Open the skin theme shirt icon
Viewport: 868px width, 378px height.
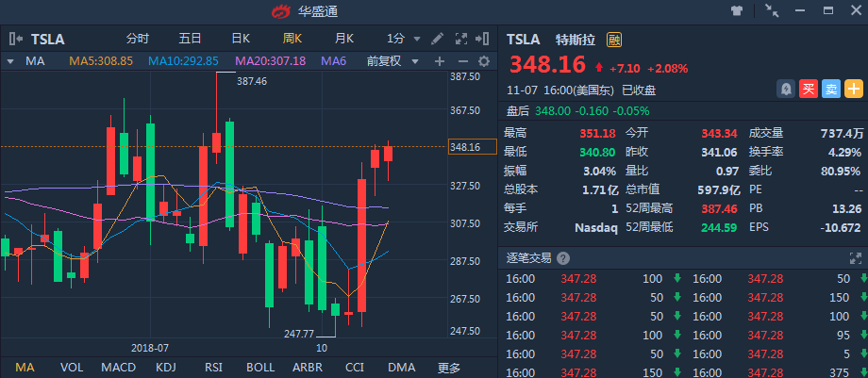coord(736,10)
